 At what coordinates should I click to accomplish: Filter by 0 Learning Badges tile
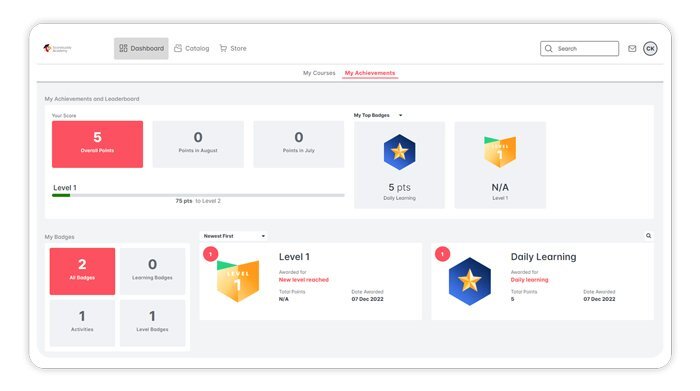tap(152, 271)
